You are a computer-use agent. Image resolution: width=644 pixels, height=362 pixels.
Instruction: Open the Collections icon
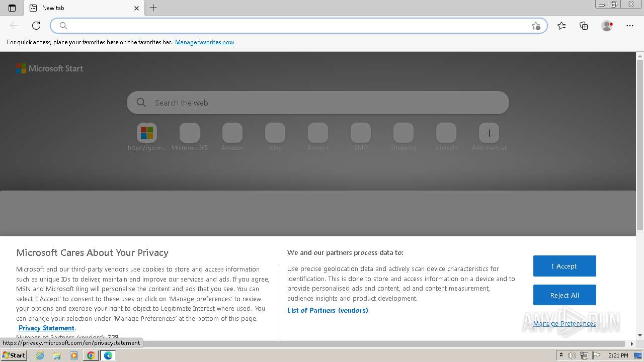(584, 26)
